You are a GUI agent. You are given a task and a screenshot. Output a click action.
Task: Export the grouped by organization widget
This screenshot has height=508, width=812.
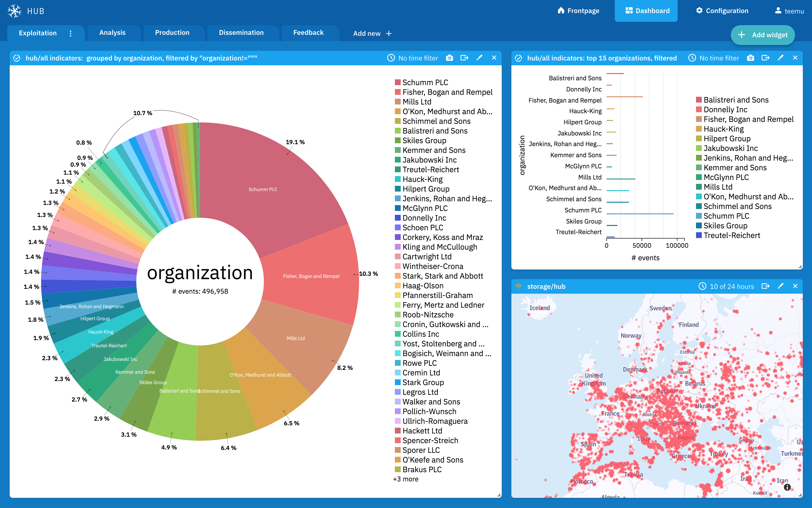click(464, 58)
